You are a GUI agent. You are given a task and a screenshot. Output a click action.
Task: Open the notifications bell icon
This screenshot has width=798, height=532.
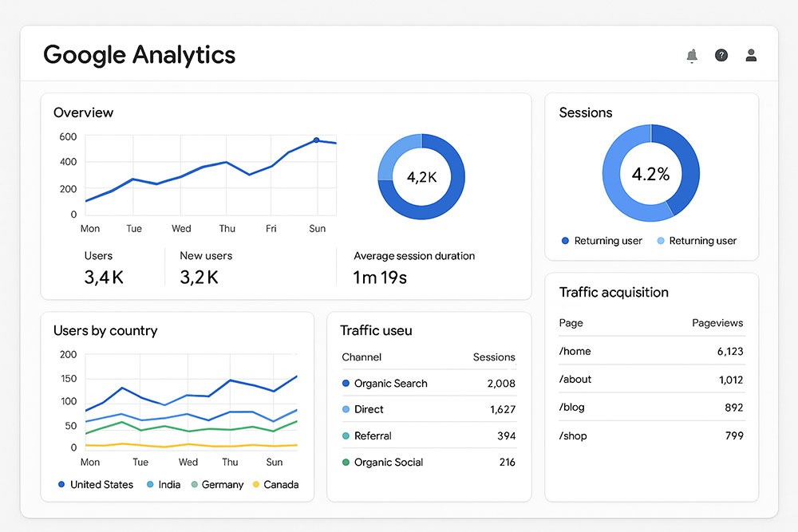point(691,56)
